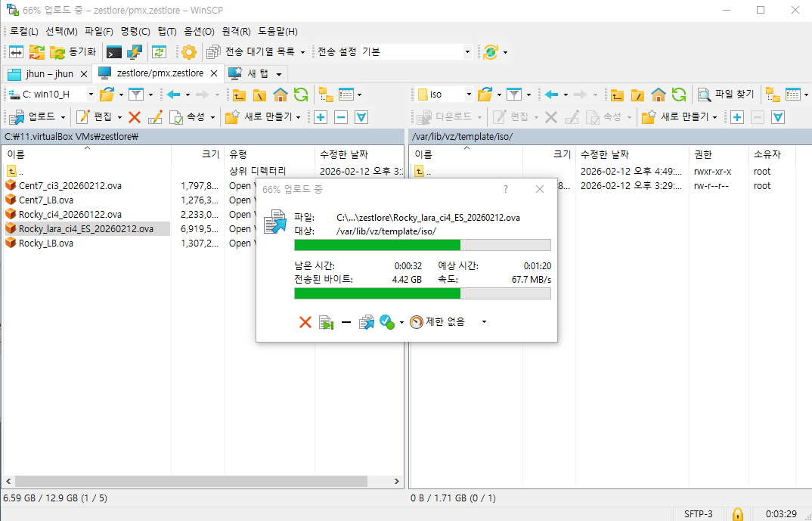Screen dimensions: 812x521
Task: Click Find Files (파일 찾기) button
Action: pos(726,95)
